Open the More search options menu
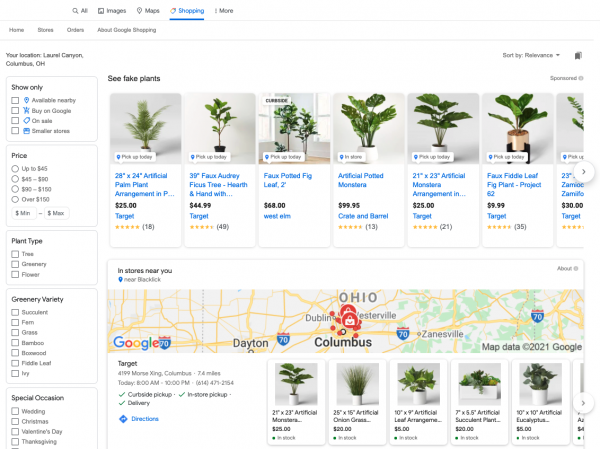The width and height of the screenshot is (600, 449). click(x=224, y=11)
